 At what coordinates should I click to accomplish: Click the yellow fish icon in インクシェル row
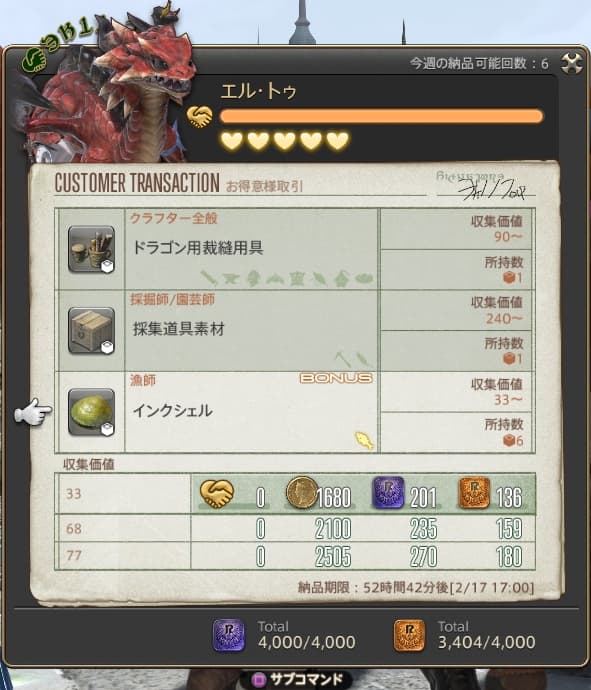(364, 440)
